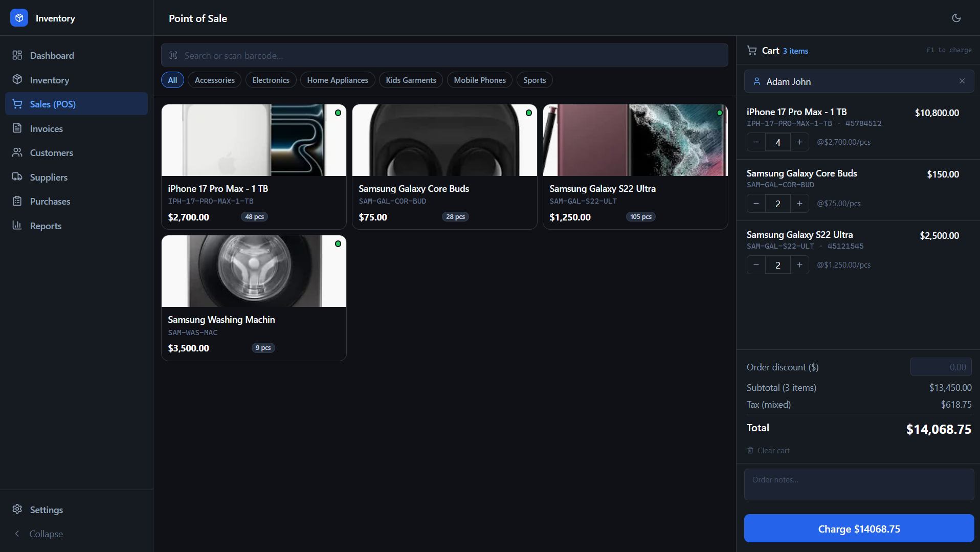This screenshot has height=552, width=980.
Task: Open Settings from the sidebar bottom
Action: 76,510
